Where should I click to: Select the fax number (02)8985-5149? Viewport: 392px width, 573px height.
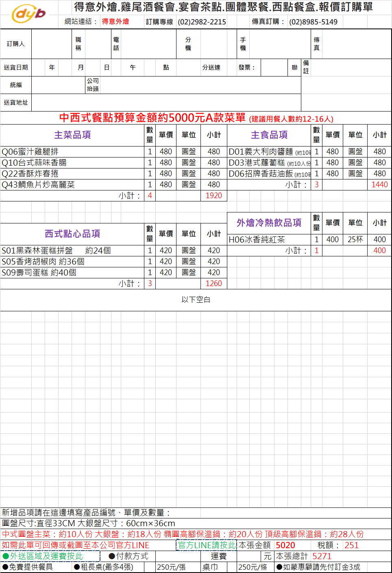313,22
